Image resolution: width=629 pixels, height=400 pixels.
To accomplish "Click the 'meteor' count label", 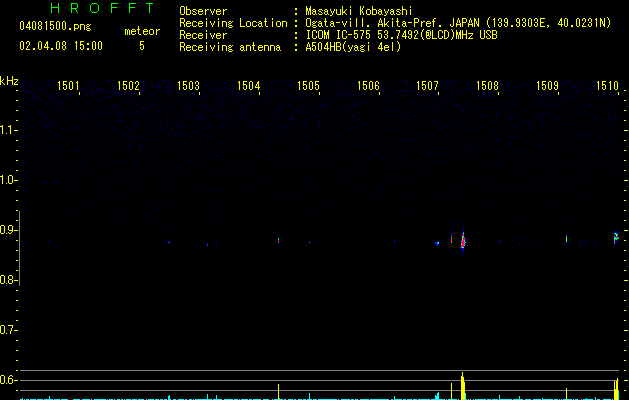I will pos(142,31).
